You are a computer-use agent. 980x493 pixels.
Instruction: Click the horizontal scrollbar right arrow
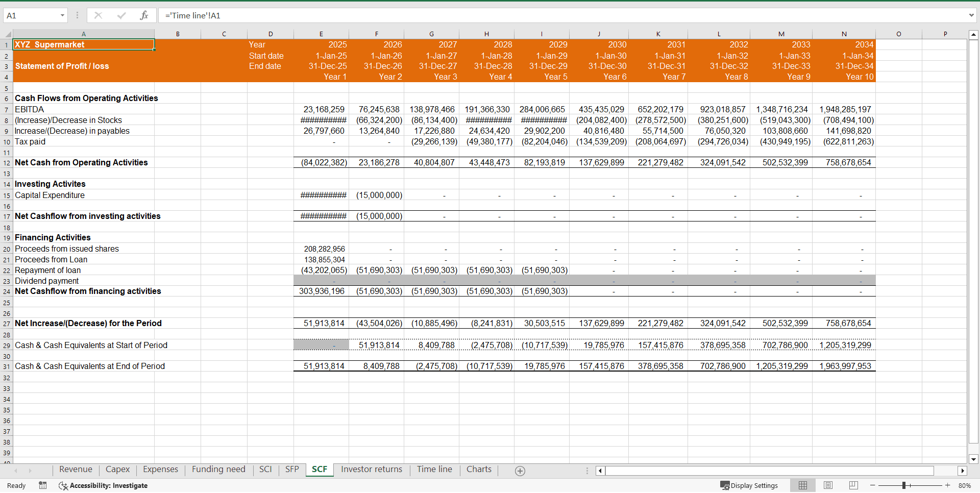pyautogui.click(x=963, y=471)
